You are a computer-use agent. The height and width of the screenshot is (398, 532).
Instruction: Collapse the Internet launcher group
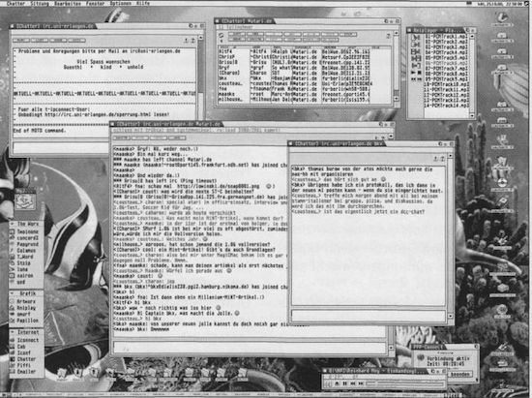[13, 332]
